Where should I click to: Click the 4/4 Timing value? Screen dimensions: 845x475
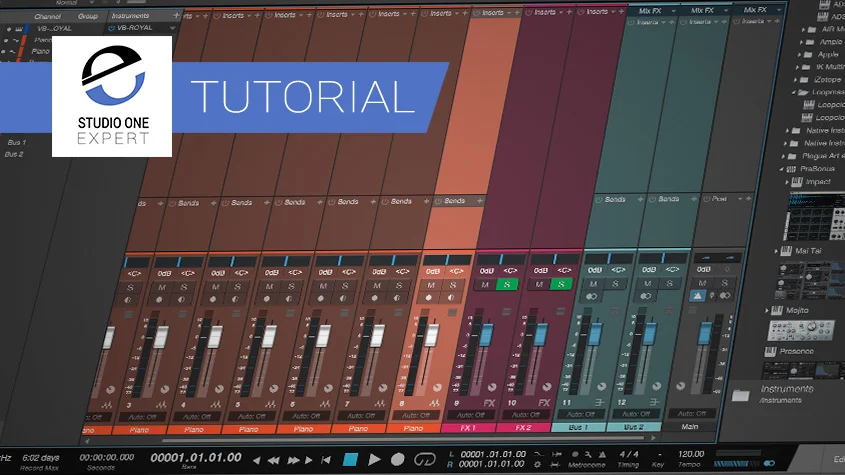click(628, 454)
